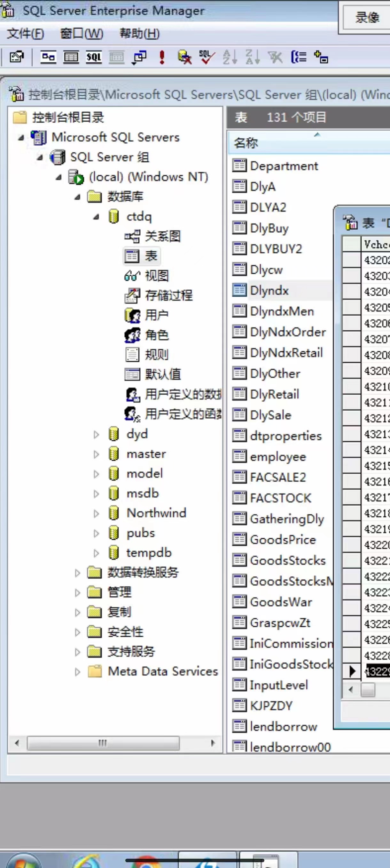This screenshot has width=390, height=868.
Task: Open the 文件(F) menu
Action: [x=26, y=33]
